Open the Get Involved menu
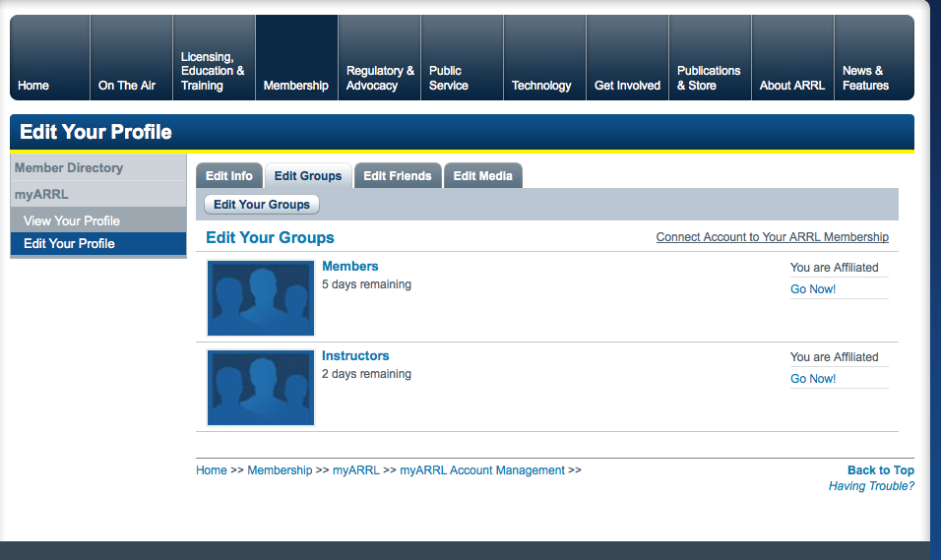Viewport: 941px width, 560px height. point(628,58)
